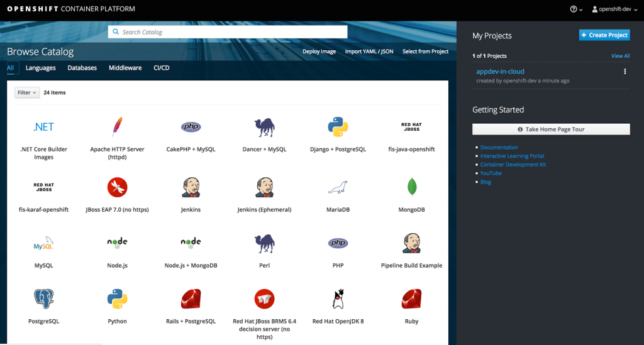The height and width of the screenshot is (345, 644).
Task: Open the MySQL dolphin icon
Action: [x=43, y=243]
